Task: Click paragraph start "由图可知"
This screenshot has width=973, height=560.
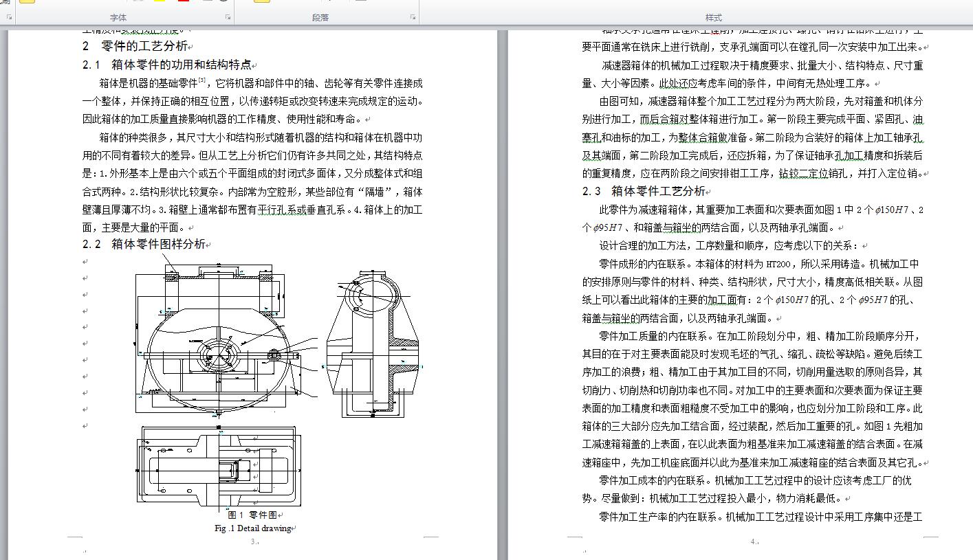Action: pyautogui.click(x=620, y=102)
